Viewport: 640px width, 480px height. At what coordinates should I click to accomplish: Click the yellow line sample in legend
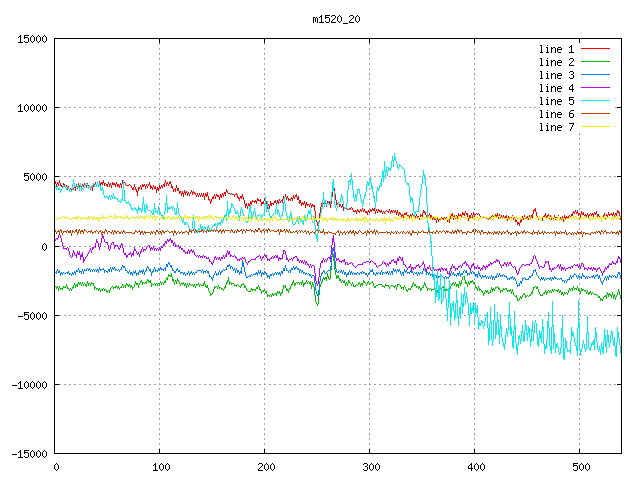596,127
